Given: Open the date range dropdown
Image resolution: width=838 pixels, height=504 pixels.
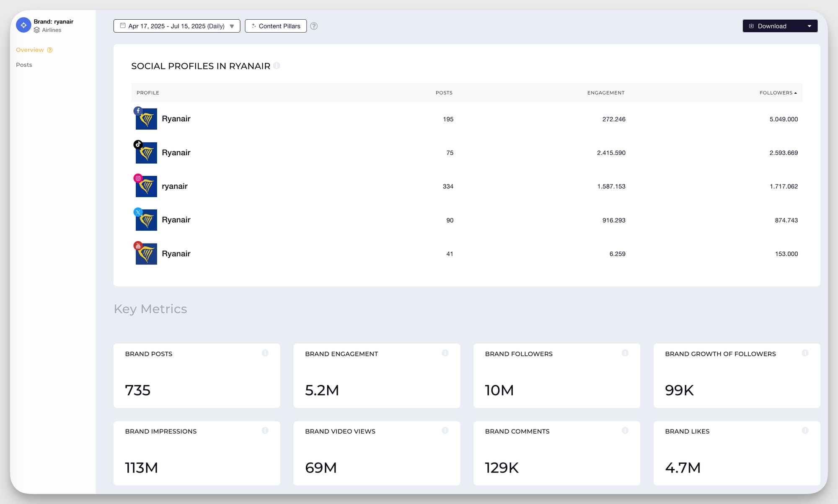Looking at the screenshot, I should pyautogui.click(x=177, y=26).
